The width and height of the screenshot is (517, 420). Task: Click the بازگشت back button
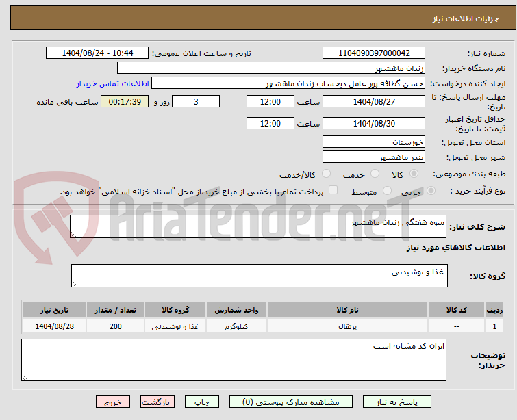point(157,402)
